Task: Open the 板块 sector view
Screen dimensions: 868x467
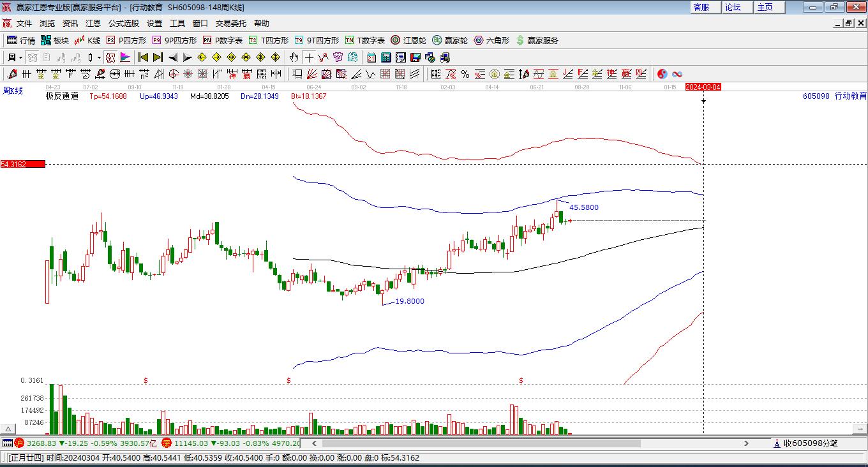Action: (x=55, y=40)
